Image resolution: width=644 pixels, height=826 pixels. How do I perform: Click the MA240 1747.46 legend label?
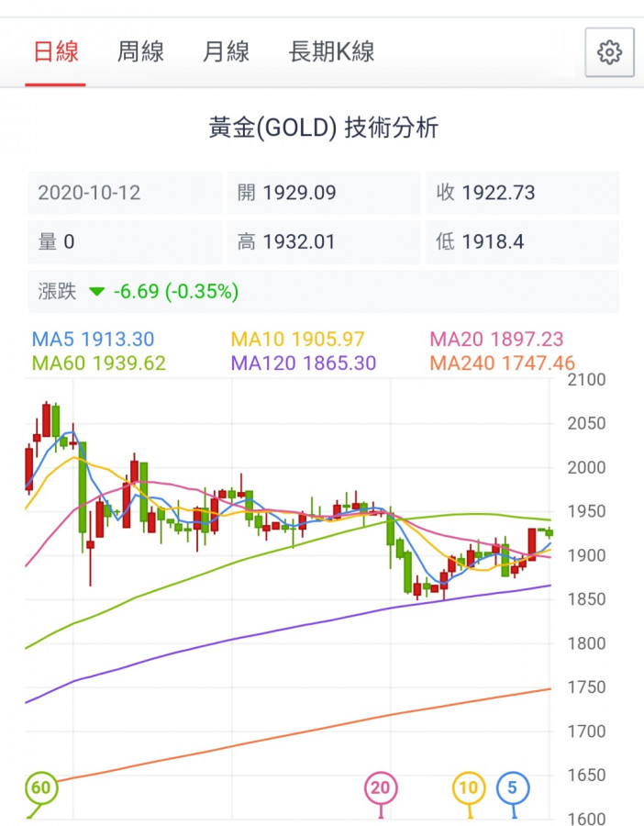tap(503, 363)
